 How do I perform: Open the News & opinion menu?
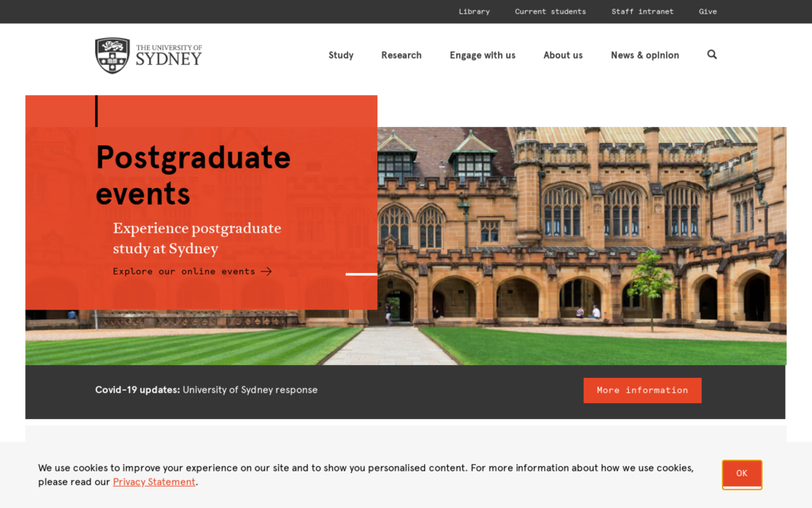click(x=645, y=55)
